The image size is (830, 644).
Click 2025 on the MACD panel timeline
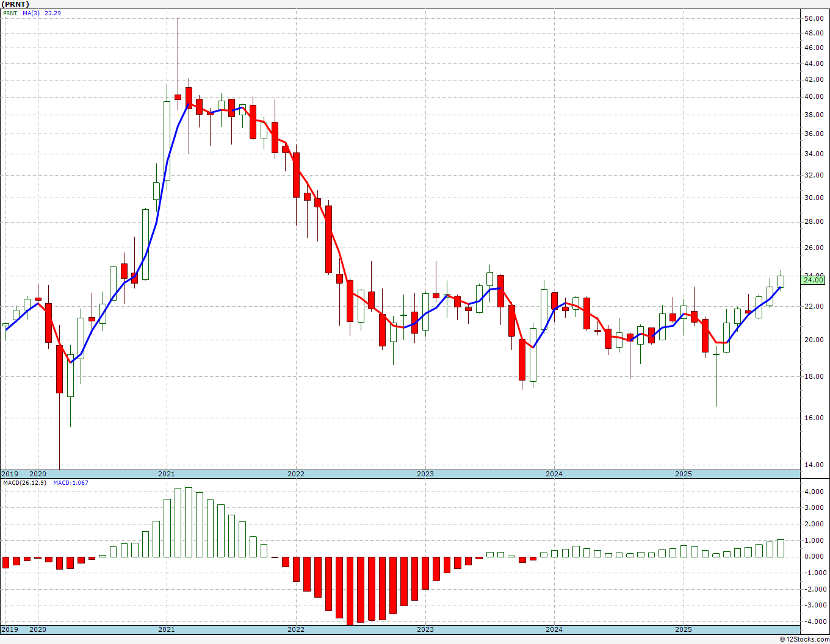coord(683,629)
